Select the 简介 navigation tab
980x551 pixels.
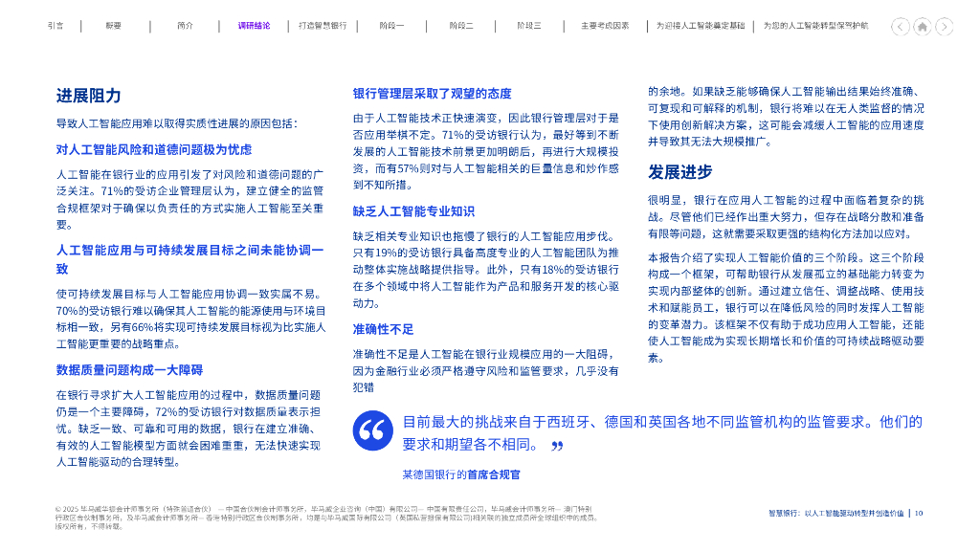tap(184, 26)
